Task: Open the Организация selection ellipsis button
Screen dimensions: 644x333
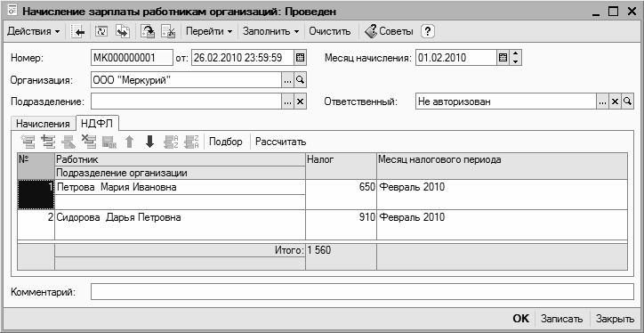Action: pos(288,80)
